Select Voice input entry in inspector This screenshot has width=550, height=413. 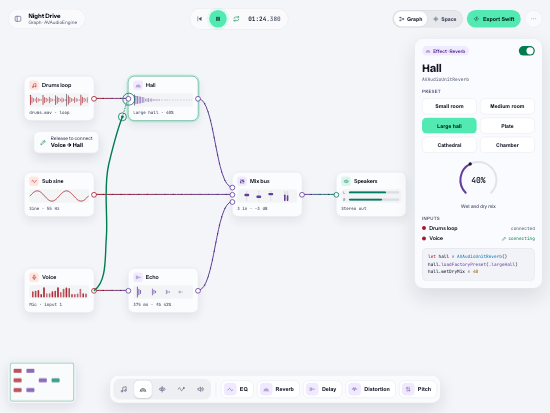[x=478, y=238]
